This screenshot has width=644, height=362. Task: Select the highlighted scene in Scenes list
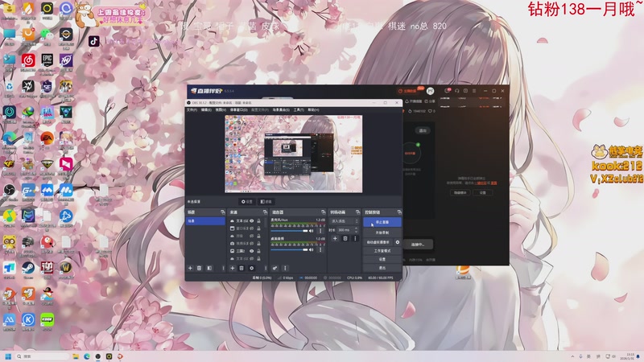(x=205, y=220)
